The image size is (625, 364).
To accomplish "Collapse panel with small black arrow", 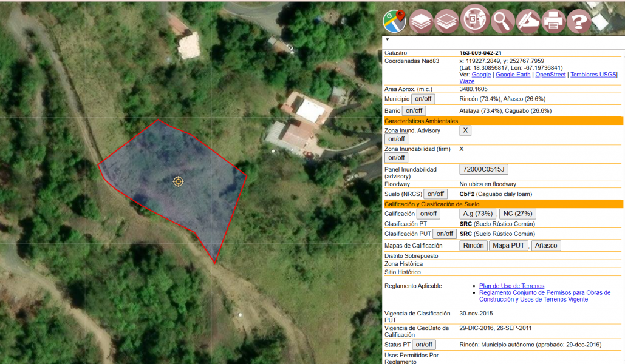I will tap(387, 39).
